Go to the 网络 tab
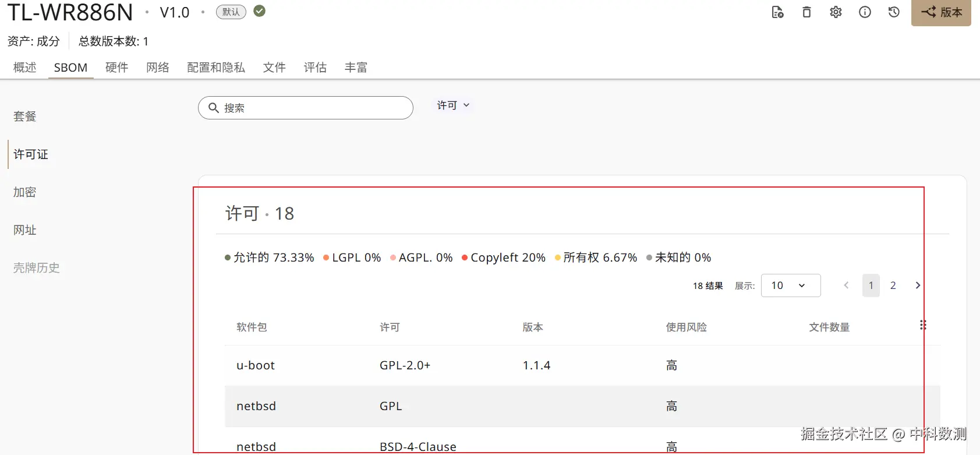 point(158,68)
